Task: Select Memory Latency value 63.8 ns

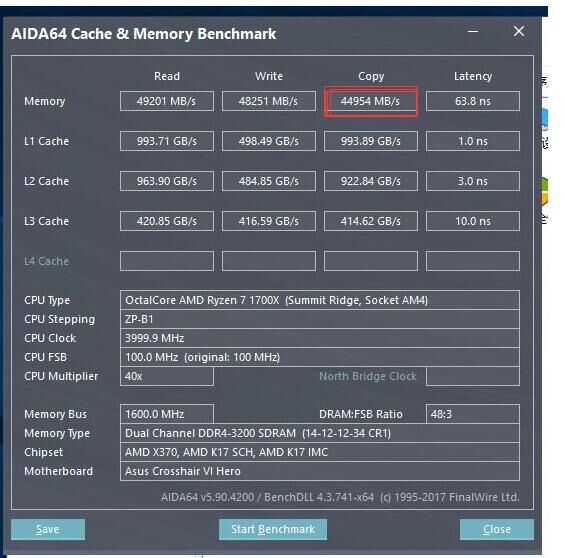Action: pos(473,101)
